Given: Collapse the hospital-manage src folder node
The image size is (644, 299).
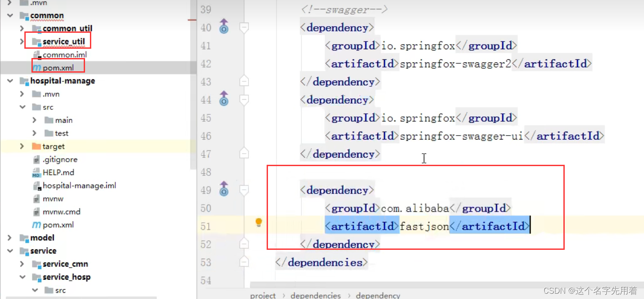Looking at the screenshot, I should coord(22,107).
